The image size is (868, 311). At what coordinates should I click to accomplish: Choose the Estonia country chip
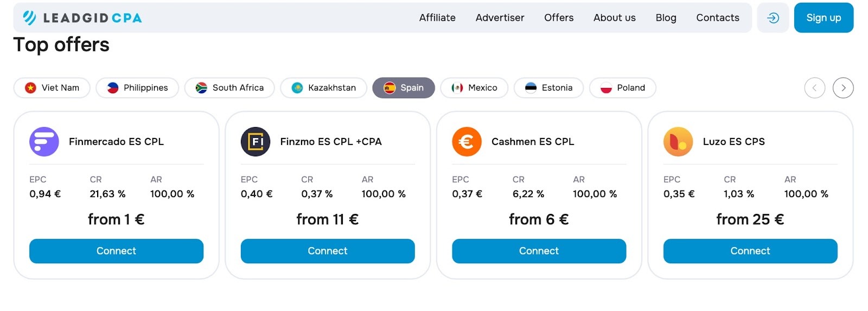[x=548, y=88]
